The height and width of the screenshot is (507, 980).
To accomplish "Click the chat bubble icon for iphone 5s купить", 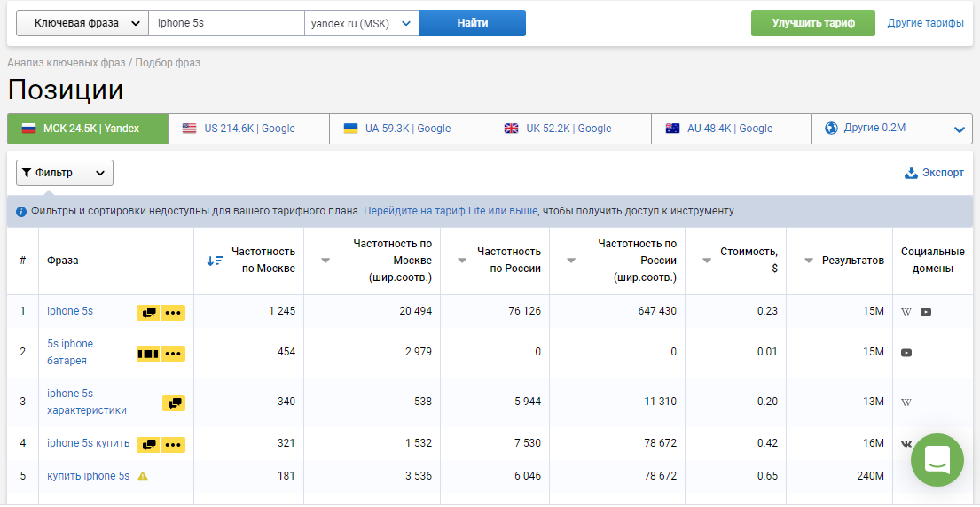I will tap(148, 445).
